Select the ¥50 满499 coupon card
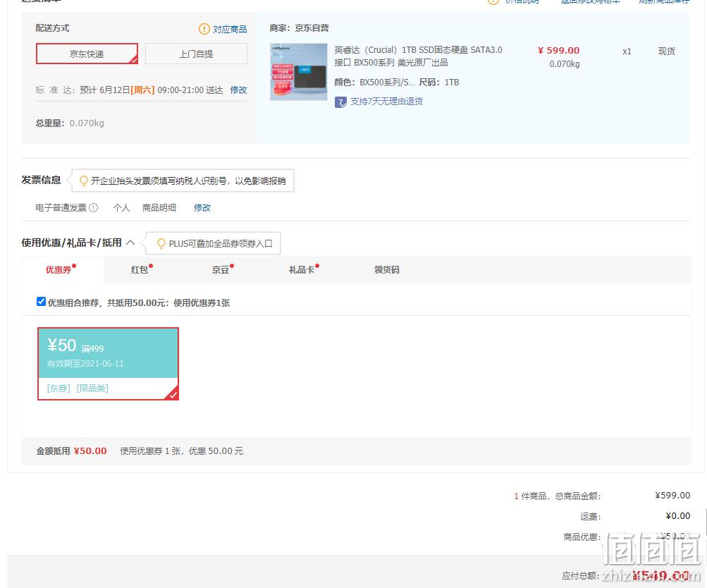Screen dimensions: 707x588 click(x=109, y=363)
